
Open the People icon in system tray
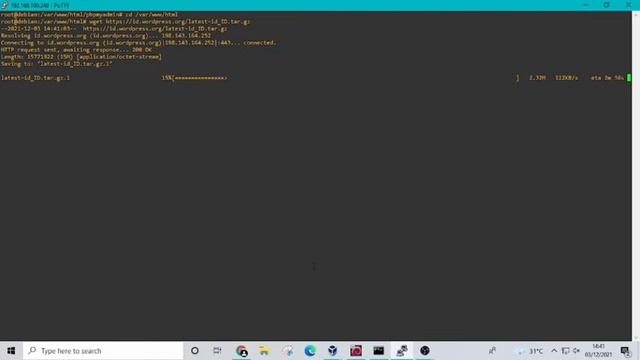click(492, 351)
